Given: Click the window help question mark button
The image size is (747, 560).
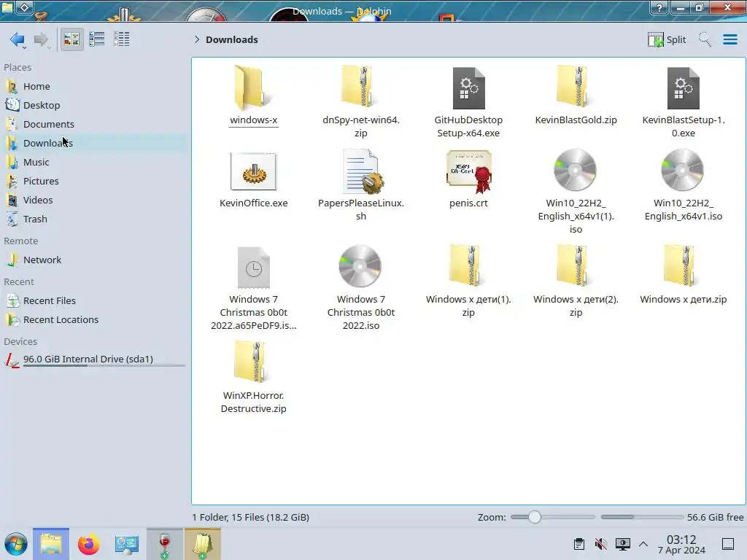Looking at the screenshot, I should pyautogui.click(x=659, y=8).
